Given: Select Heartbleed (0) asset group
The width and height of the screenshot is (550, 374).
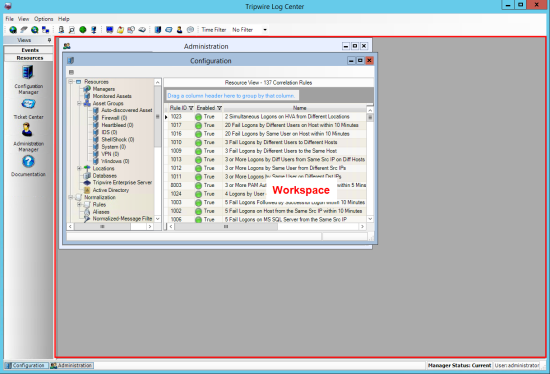Looking at the screenshot, I should pos(117,125).
